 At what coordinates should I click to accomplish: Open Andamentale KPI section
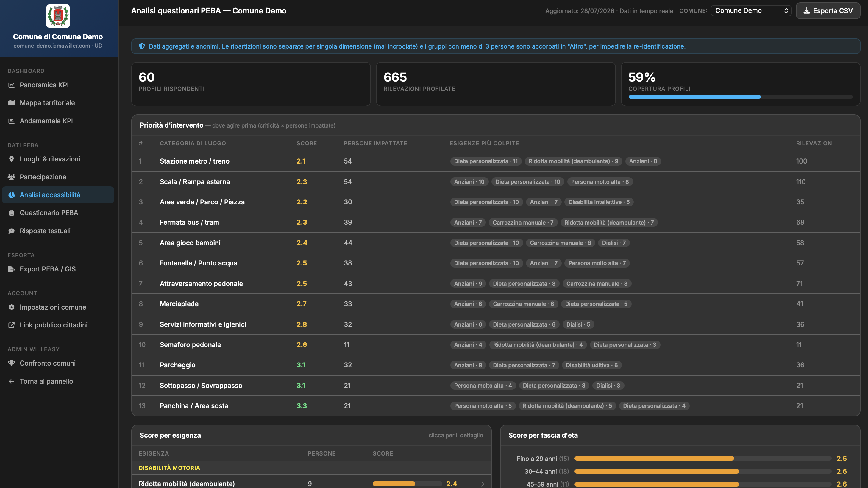pos(58,121)
